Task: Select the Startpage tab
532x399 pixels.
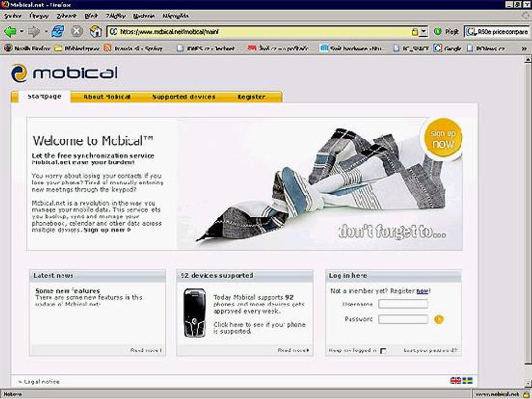Action: [44, 97]
